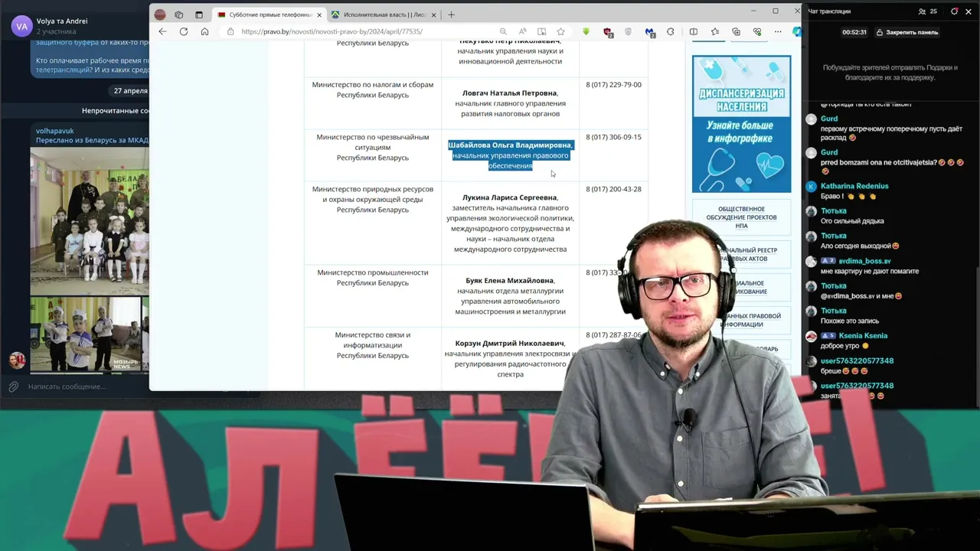Click Закрепить панель button
Screen dimensions: 980x551
pos(907,32)
